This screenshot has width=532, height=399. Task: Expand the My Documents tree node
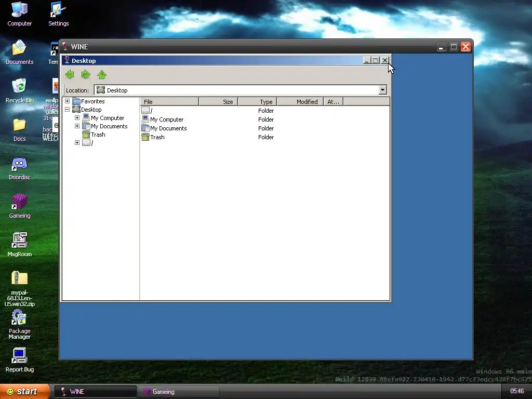point(77,126)
